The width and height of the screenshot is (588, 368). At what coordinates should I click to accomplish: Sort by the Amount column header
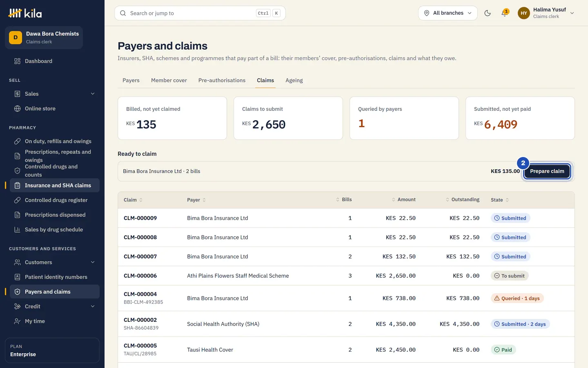pos(403,200)
